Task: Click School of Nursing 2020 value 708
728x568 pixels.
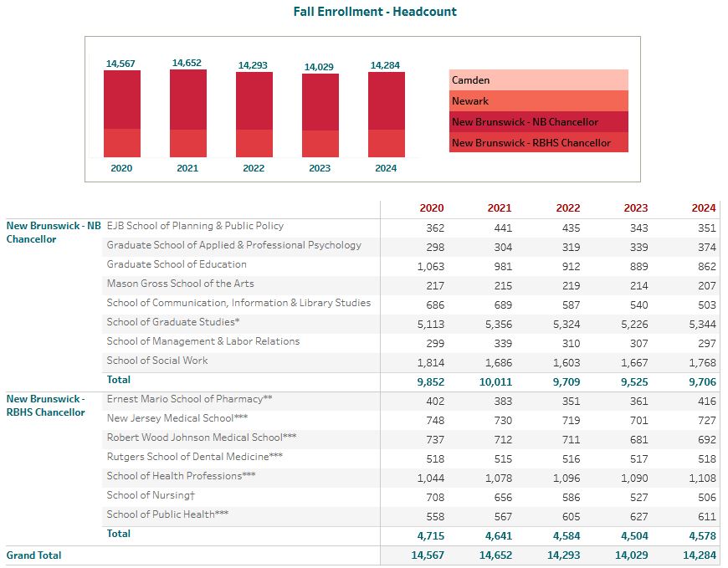Action: [435, 498]
